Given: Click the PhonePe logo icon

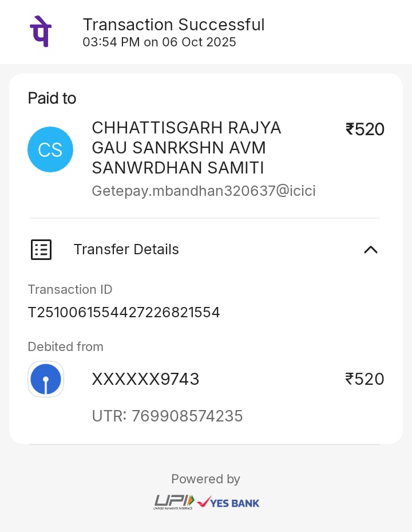Looking at the screenshot, I should tap(41, 33).
